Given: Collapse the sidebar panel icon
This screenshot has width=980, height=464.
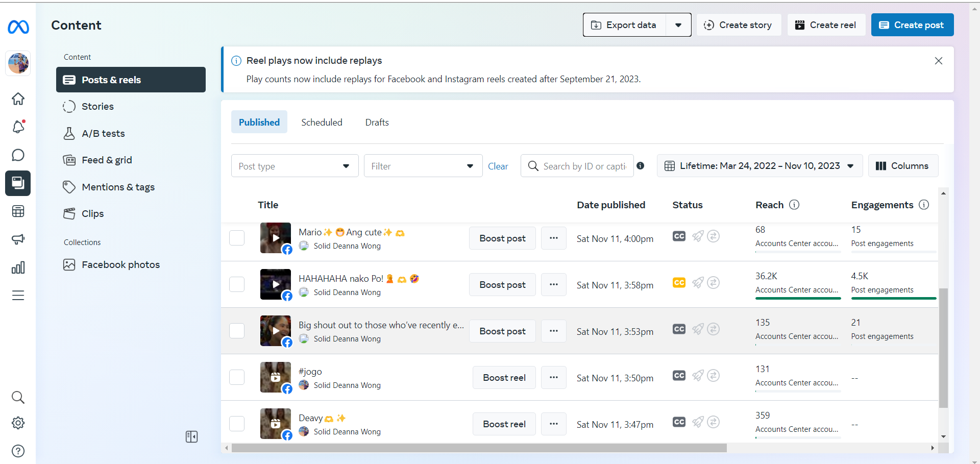Looking at the screenshot, I should (x=191, y=436).
